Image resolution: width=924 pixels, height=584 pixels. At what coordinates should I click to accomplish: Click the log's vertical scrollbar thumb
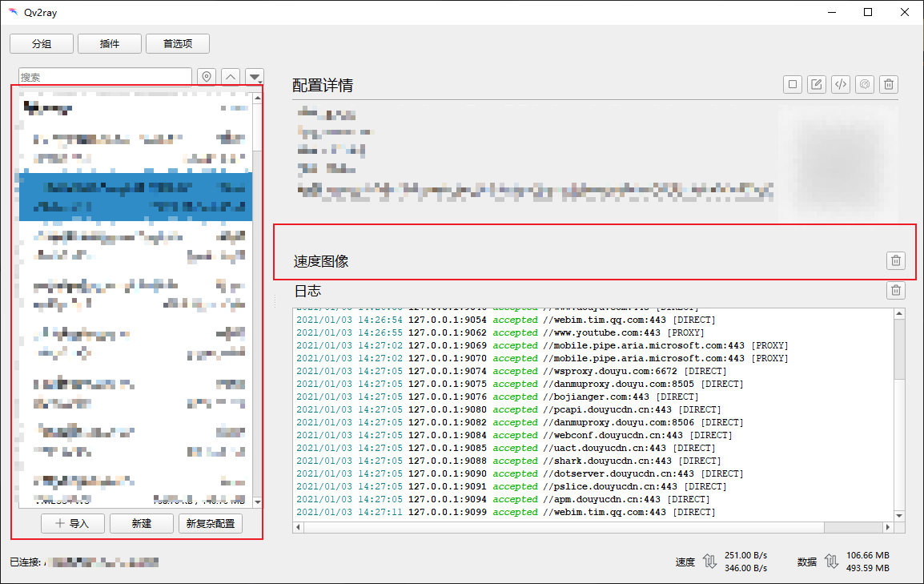[899, 350]
